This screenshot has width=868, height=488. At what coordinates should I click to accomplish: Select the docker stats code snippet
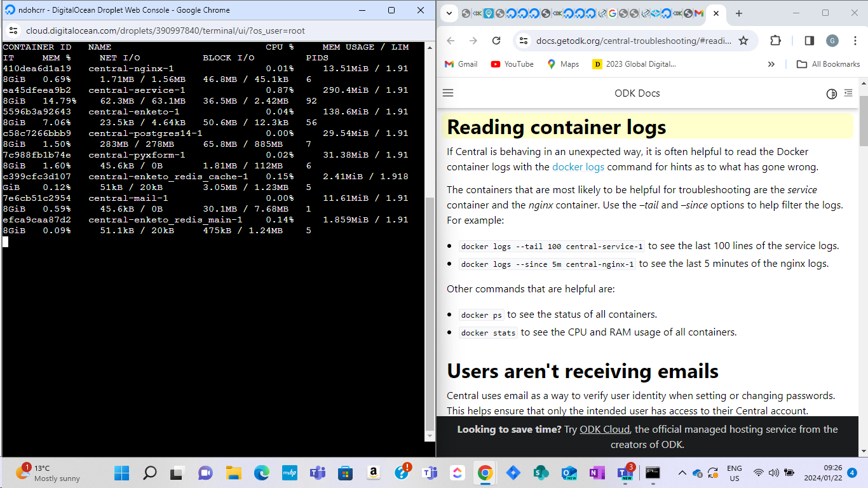pyautogui.click(x=488, y=333)
